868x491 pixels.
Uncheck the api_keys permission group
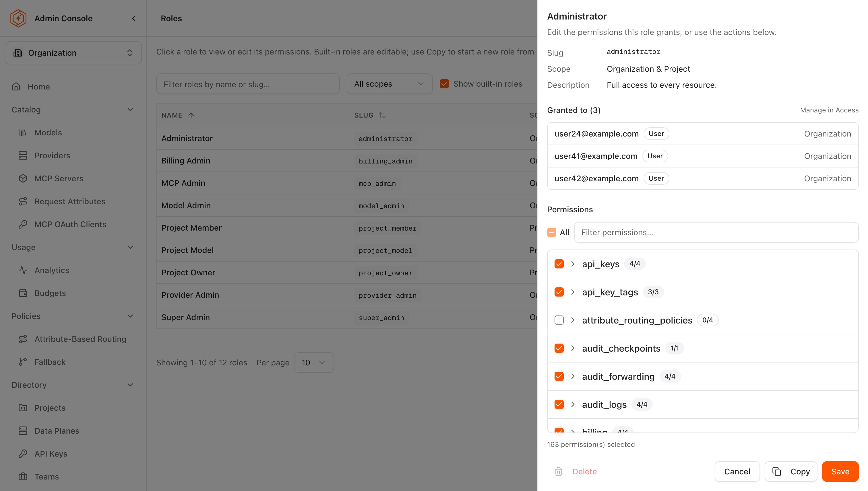pyautogui.click(x=559, y=264)
